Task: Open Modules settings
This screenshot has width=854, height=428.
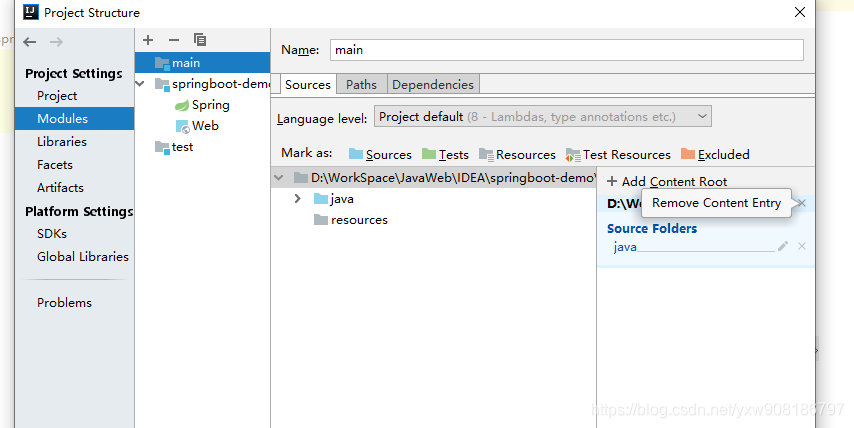Action: pos(75,119)
